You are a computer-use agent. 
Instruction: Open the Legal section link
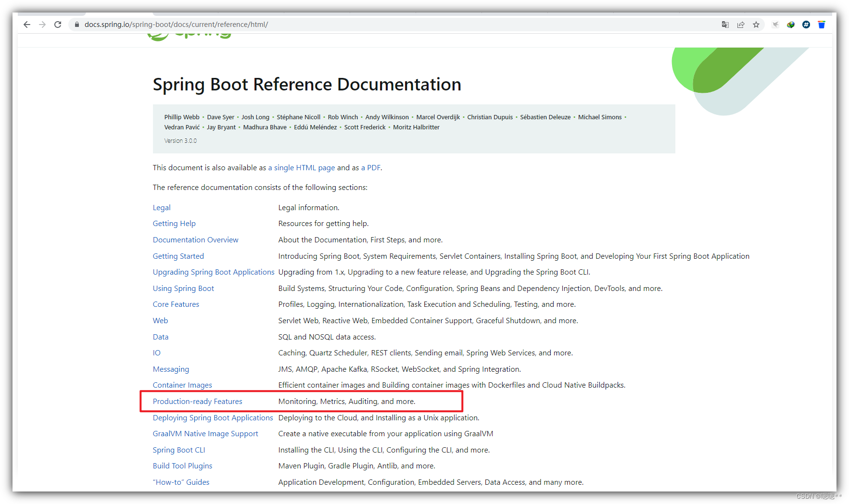pos(162,207)
